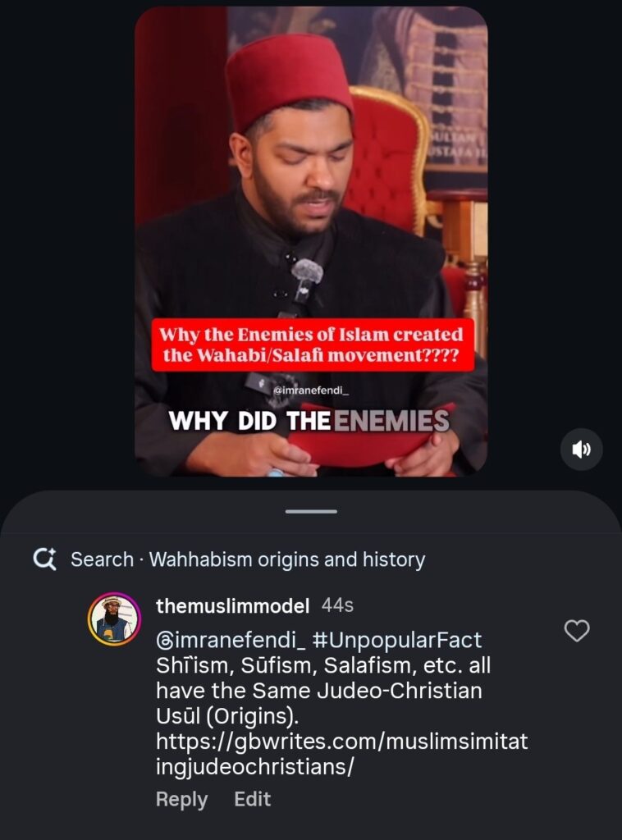Open the gbwrites.com URL in the comment
Image resolution: width=622 pixels, height=840 pixels.
point(342,755)
